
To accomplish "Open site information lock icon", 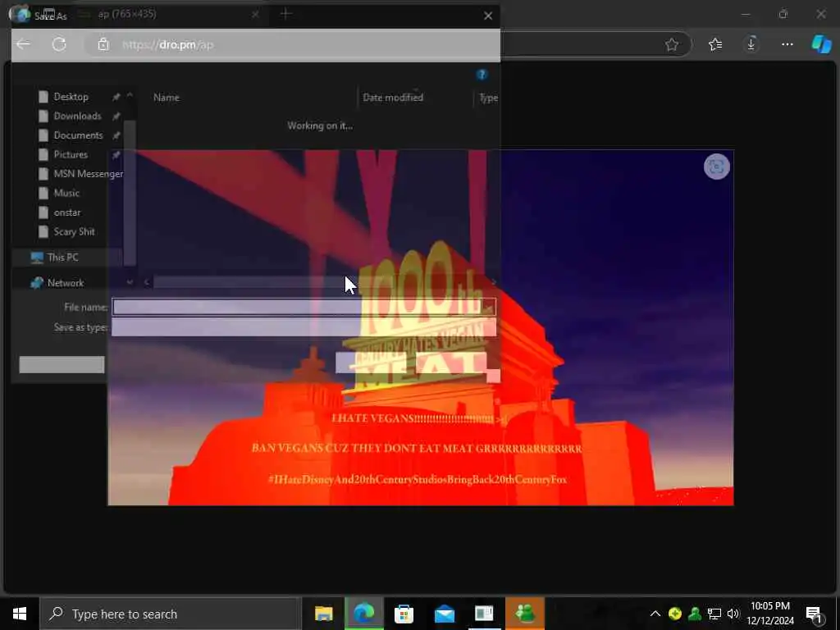I will pos(103,44).
